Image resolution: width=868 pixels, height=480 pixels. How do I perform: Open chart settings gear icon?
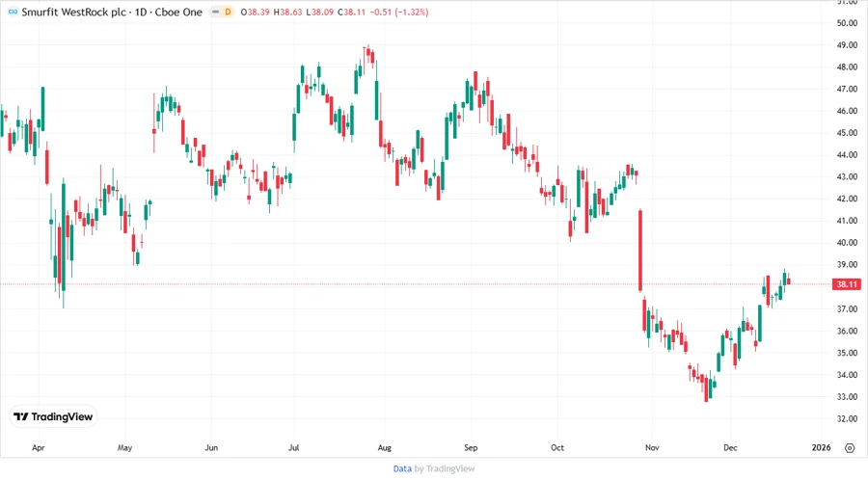(x=850, y=447)
